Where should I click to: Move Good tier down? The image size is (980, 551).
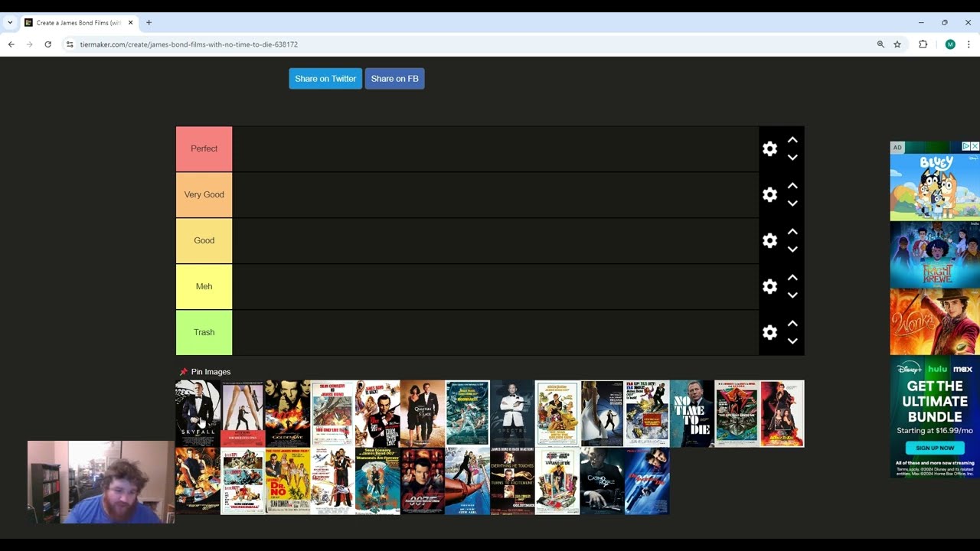pyautogui.click(x=792, y=249)
